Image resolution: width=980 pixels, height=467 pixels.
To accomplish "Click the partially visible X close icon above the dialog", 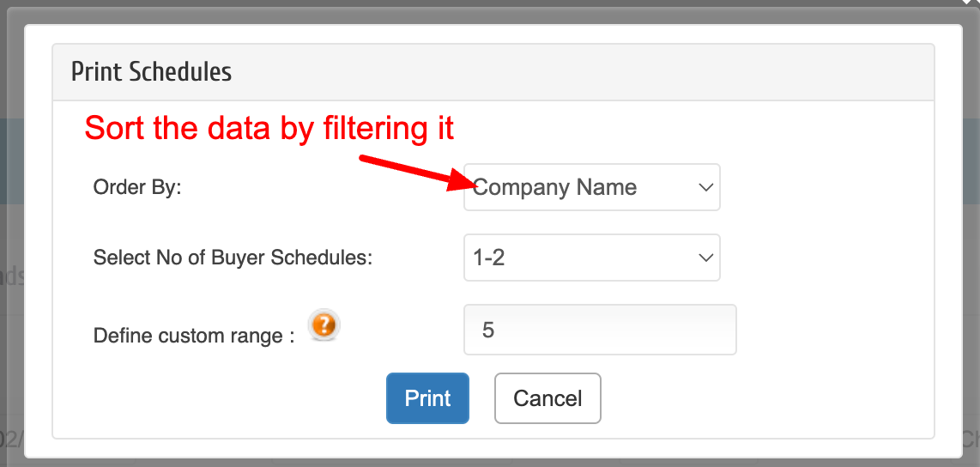I will (x=971, y=3).
